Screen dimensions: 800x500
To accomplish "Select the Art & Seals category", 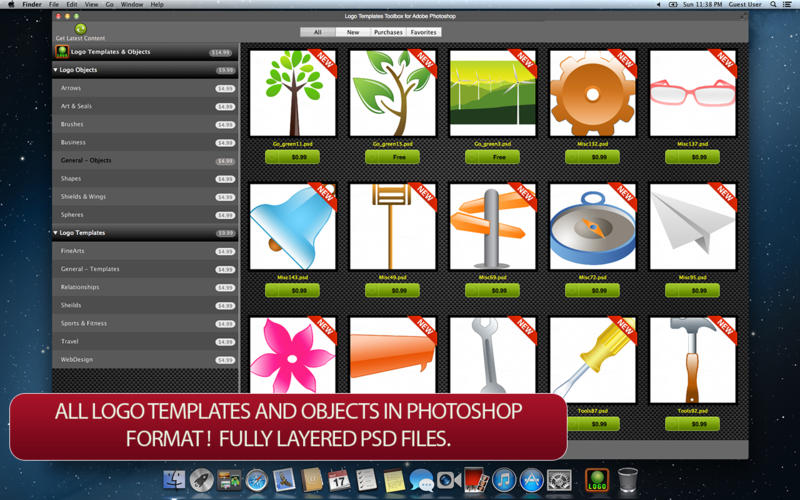I will click(145, 106).
